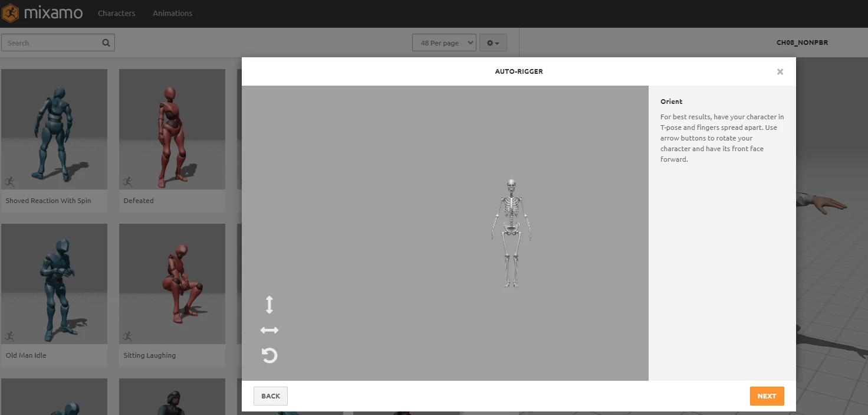Image resolution: width=868 pixels, height=415 pixels.
Task: Open the Characters tab
Action: point(116,13)
